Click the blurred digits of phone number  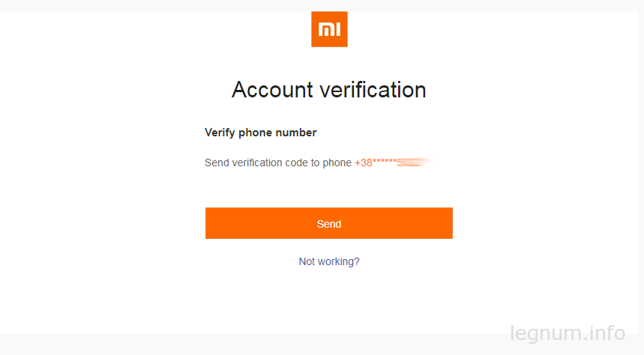pos(414,163)
